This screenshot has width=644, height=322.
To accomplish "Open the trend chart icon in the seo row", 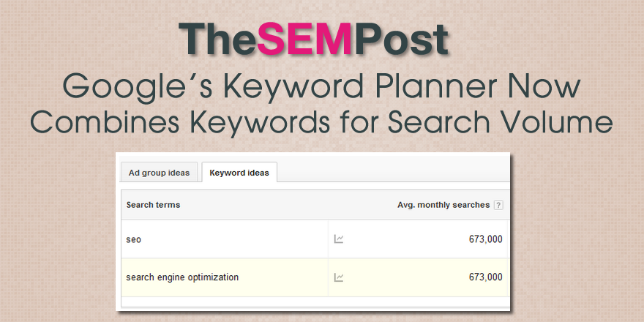I will (x=339, y=239).
